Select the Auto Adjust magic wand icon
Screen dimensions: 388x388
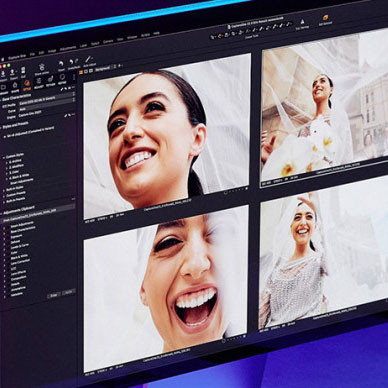88,59
